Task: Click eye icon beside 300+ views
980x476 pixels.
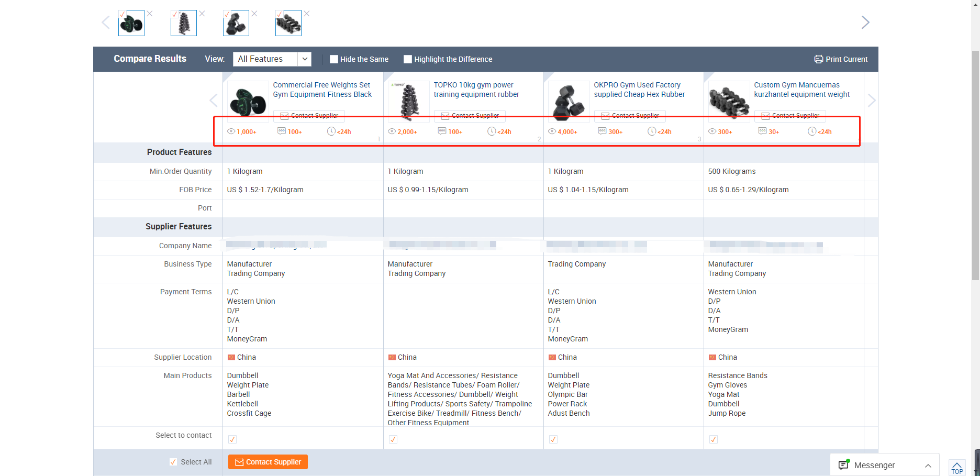Action: coord(712,131)
